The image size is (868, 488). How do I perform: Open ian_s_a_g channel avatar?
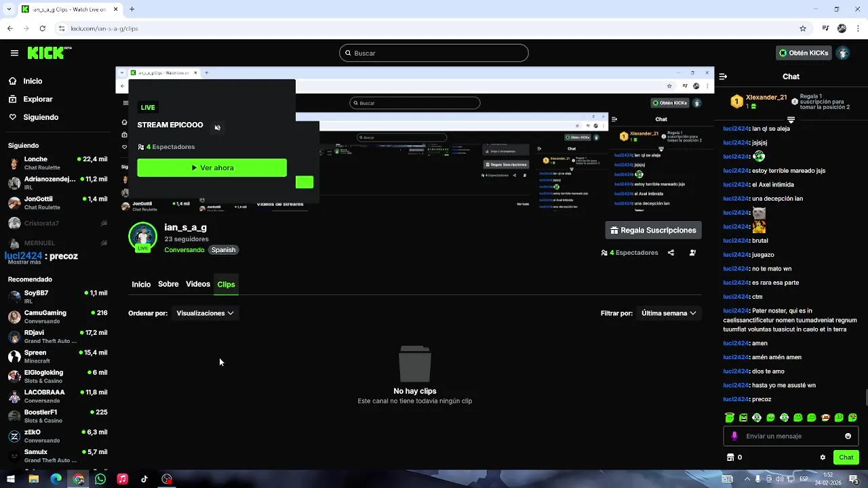click(x=142, y=237)
